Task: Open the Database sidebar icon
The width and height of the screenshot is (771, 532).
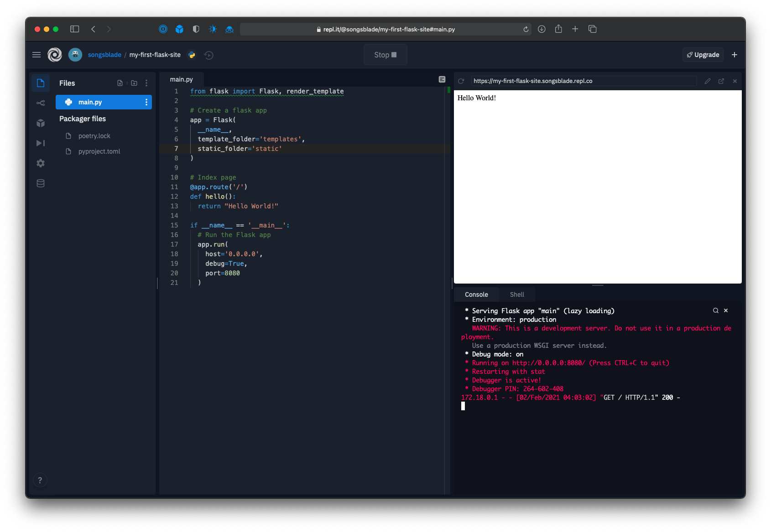Action: pyautogui.click(x=41, y=183)
